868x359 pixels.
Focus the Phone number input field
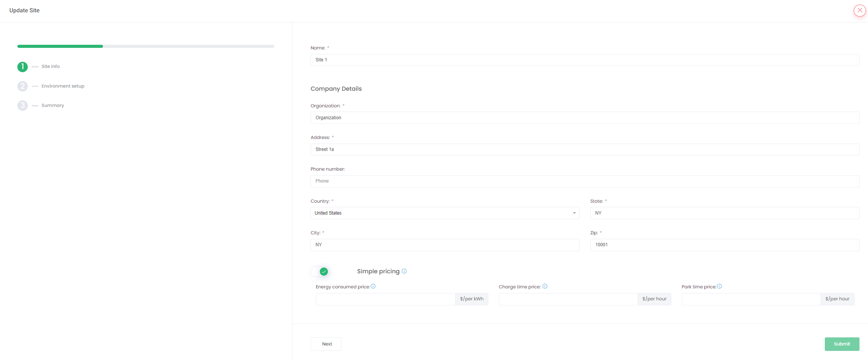pyautogui.click(x=584, y=181)
